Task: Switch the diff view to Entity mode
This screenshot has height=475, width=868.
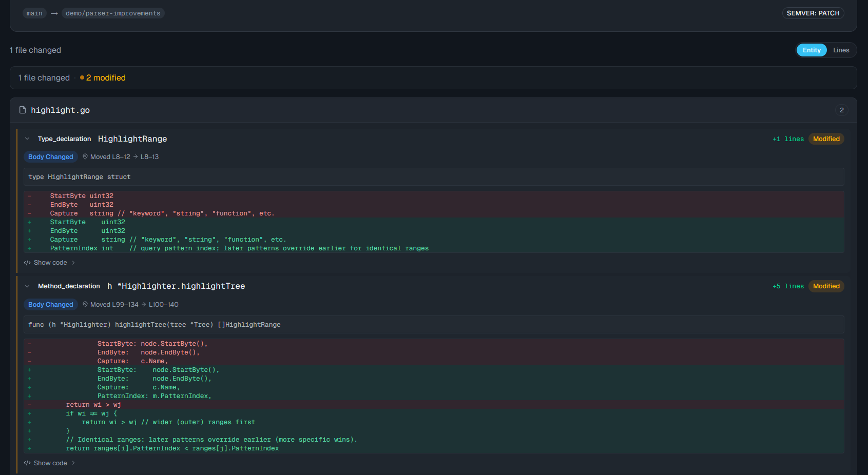Action: (812, 50)
